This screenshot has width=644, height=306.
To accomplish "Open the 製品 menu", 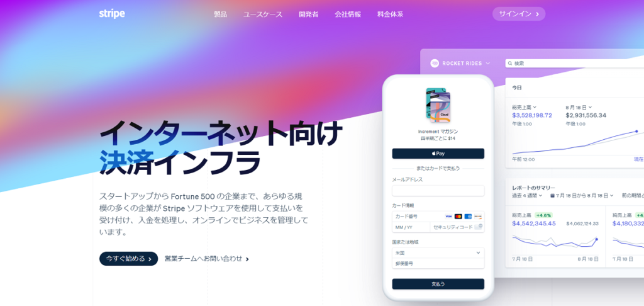I will (x=220, y=14).
